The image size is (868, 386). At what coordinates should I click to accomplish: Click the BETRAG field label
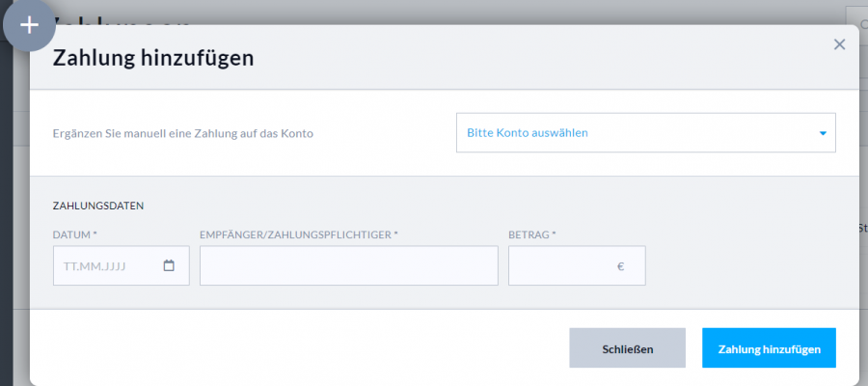pos(531,234)
